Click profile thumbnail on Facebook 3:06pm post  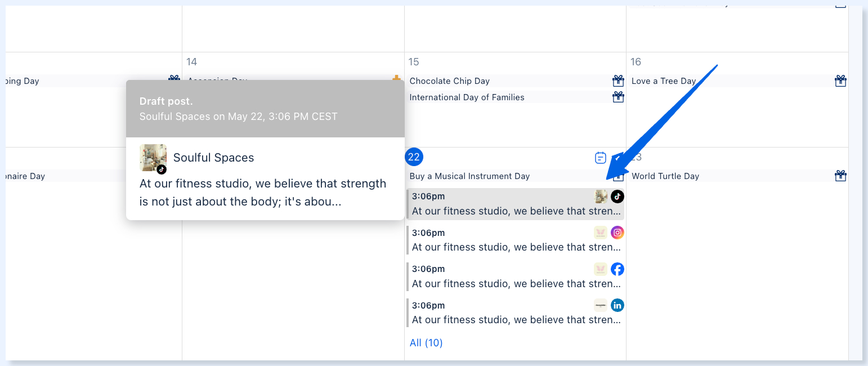601,269
